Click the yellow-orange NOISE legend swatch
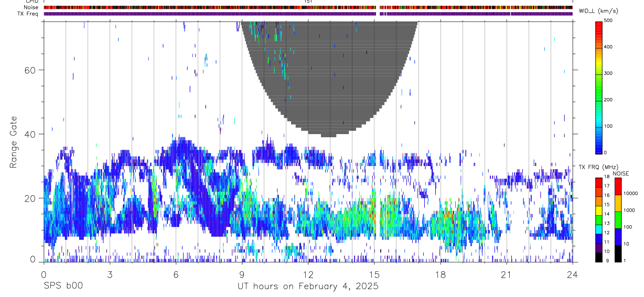Image resolution: width=644 pixels, height=297 pixels. (618, 203)
